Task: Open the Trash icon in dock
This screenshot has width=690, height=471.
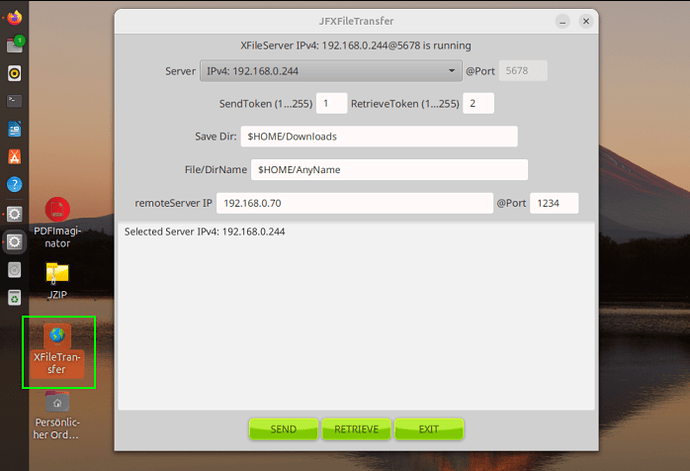Action: (15, 298)
